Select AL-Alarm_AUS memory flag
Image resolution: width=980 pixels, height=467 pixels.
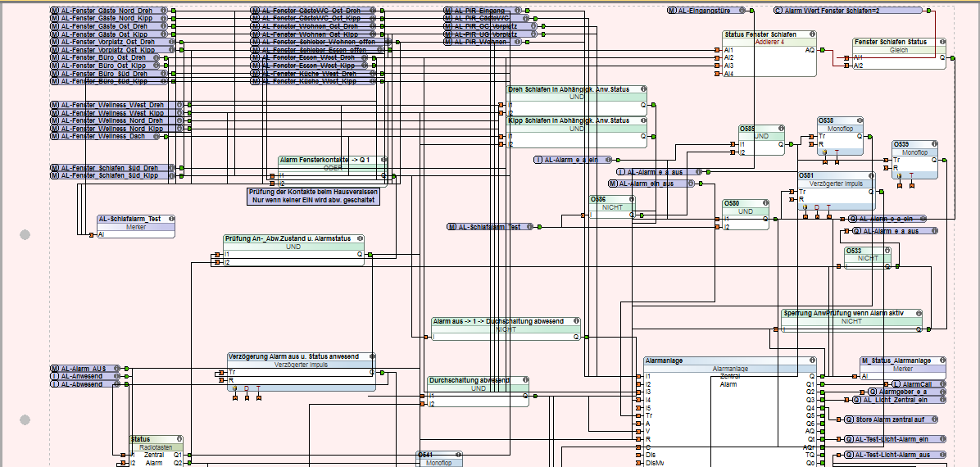[x=85, y=369]
